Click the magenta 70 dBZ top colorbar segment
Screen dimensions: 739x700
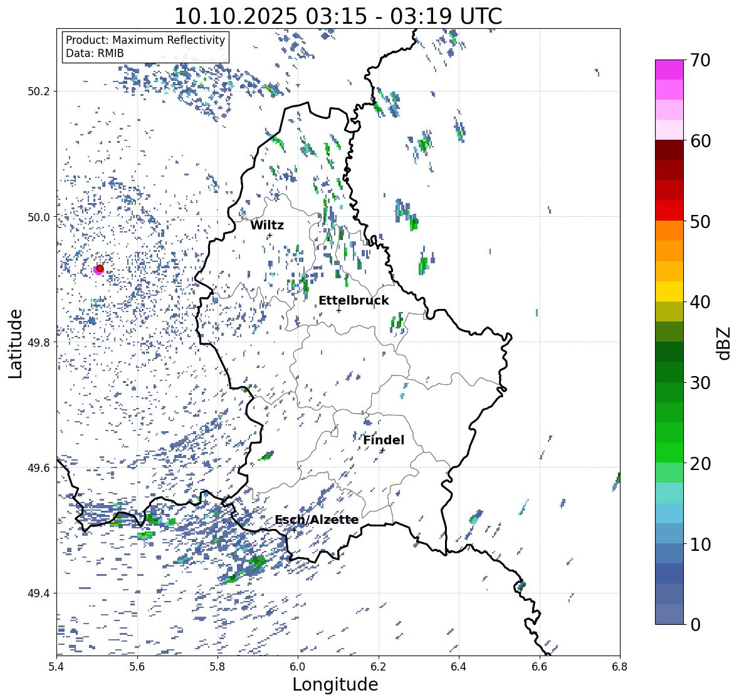click(x=669, y=70)
